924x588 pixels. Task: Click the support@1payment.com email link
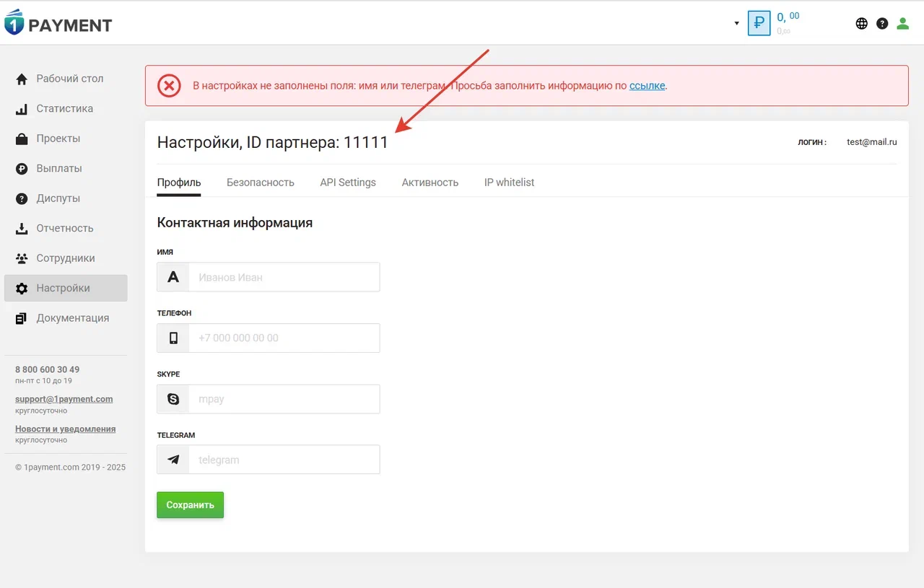click(x=64, y=399)
